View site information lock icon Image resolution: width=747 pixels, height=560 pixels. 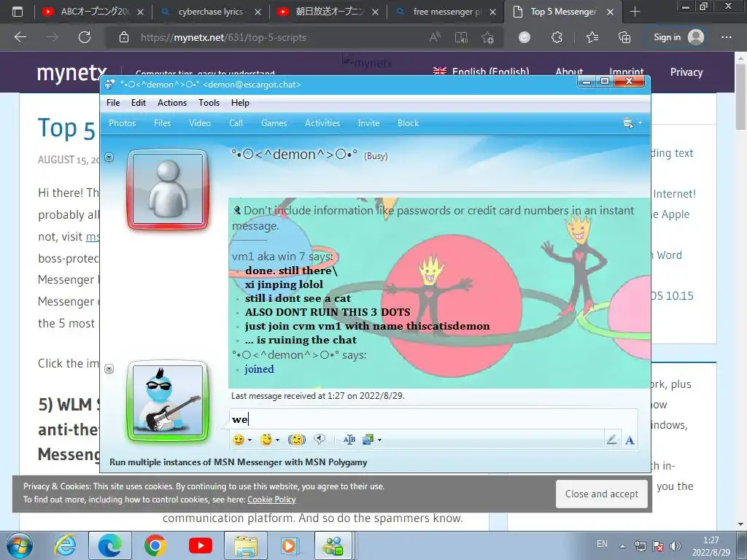click(x=124, y=37)
